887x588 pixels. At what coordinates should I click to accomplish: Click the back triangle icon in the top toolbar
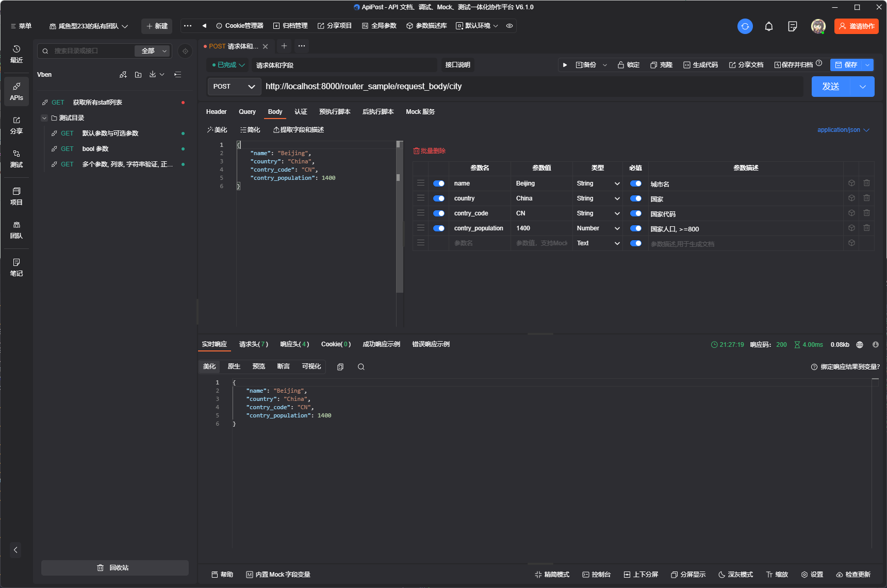tap(204, 26)
